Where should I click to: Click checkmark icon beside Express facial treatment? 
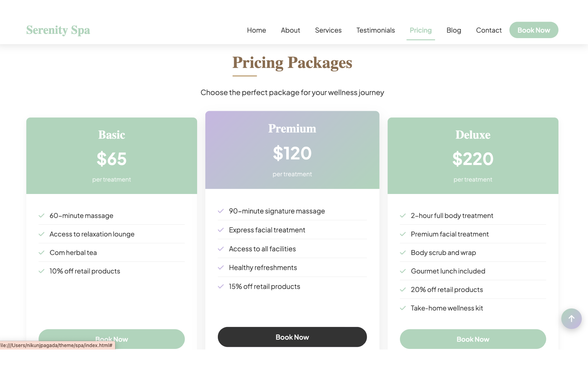(x=221, y=230)
